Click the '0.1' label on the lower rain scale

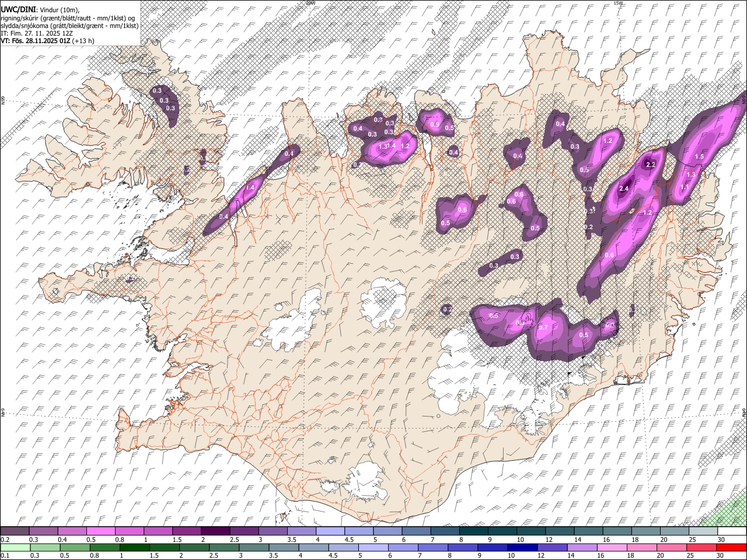[5, 556]
